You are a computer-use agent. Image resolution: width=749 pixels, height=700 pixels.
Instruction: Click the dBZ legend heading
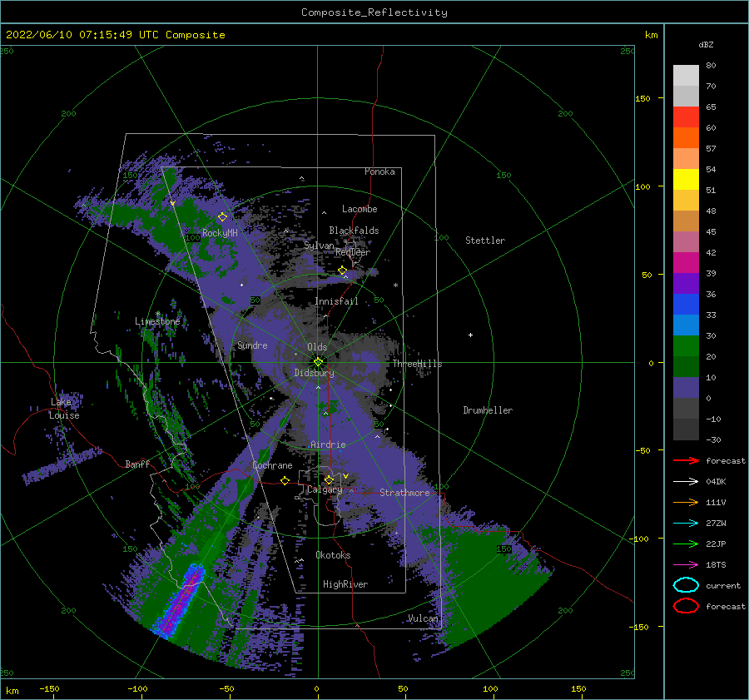706,44
